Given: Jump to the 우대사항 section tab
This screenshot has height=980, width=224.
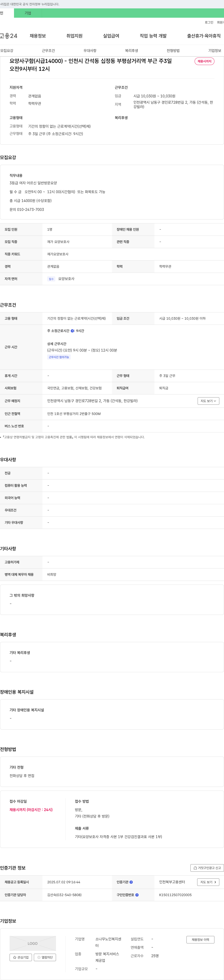Looking at the screenshot, I should [x=90, y=51].
